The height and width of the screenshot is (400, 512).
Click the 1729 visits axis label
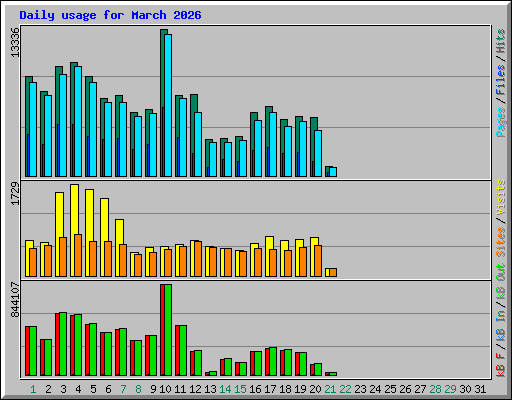pyautogui.click(x=15, y=193)
